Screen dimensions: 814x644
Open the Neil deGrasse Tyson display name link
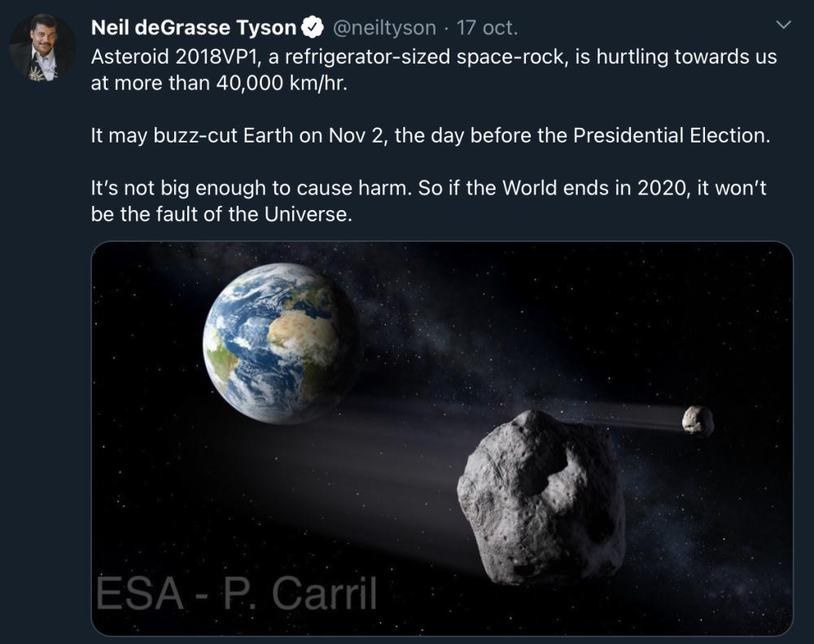pyautogui.click(x=194, y=28)
